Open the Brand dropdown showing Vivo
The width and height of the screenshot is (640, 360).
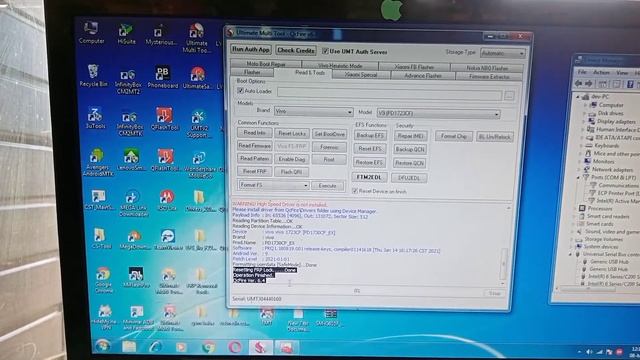click(313, 111)
